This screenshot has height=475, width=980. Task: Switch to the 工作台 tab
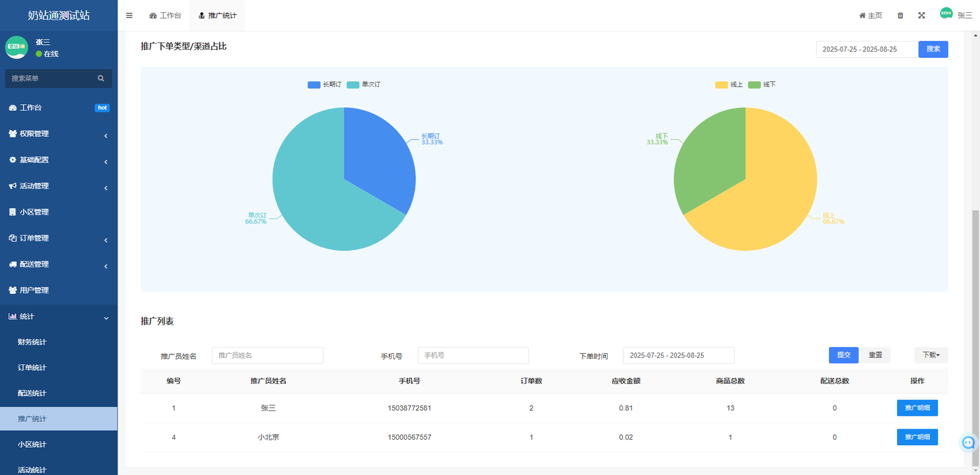click(x=165, y=15)
